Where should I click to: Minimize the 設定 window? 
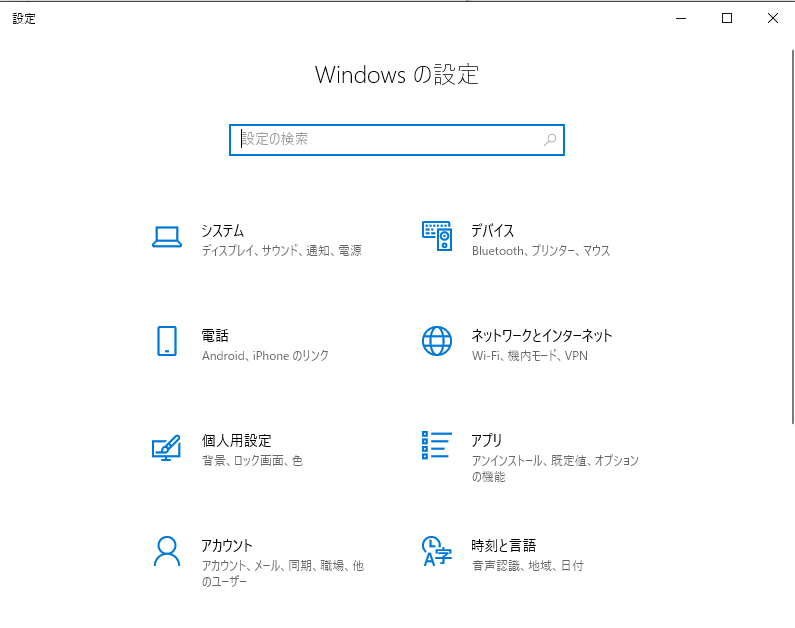[681, 18]
